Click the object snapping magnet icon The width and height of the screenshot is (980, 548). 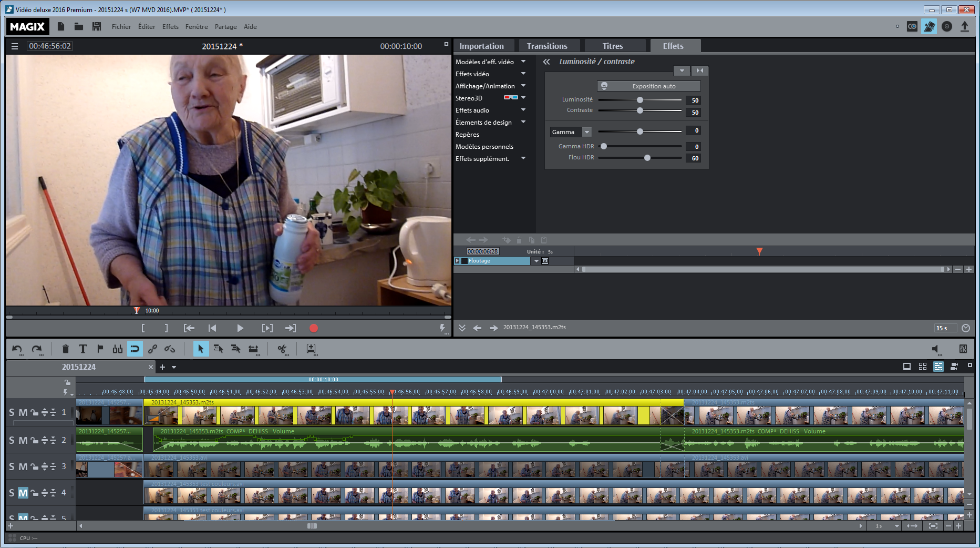(135, 349)
